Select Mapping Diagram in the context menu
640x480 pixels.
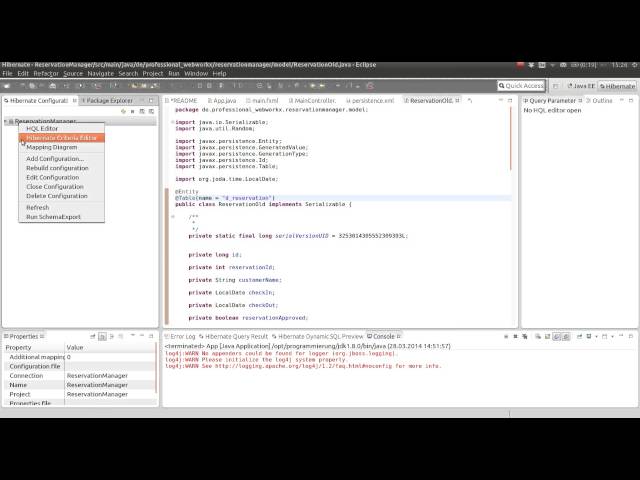click(x=52, y=147)
